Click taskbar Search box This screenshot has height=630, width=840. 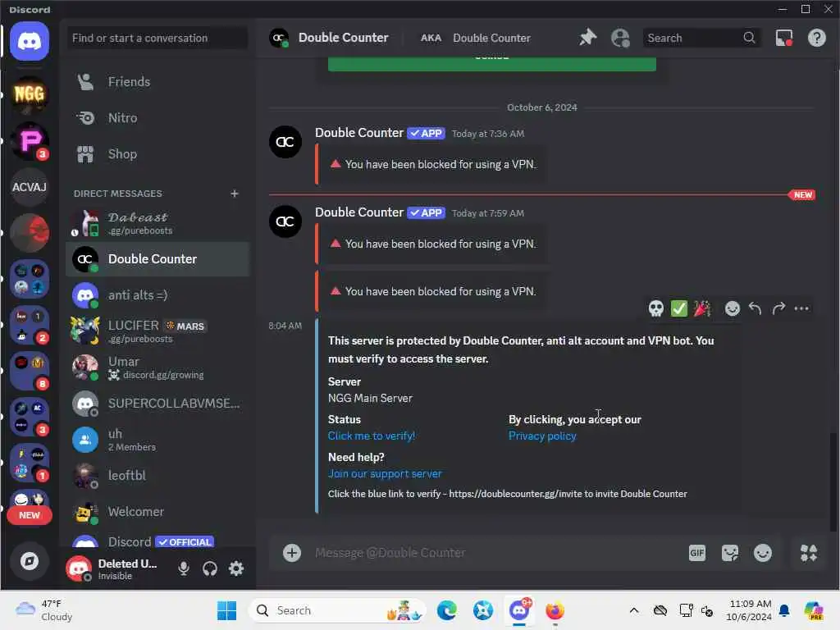[x=337, y=610]
